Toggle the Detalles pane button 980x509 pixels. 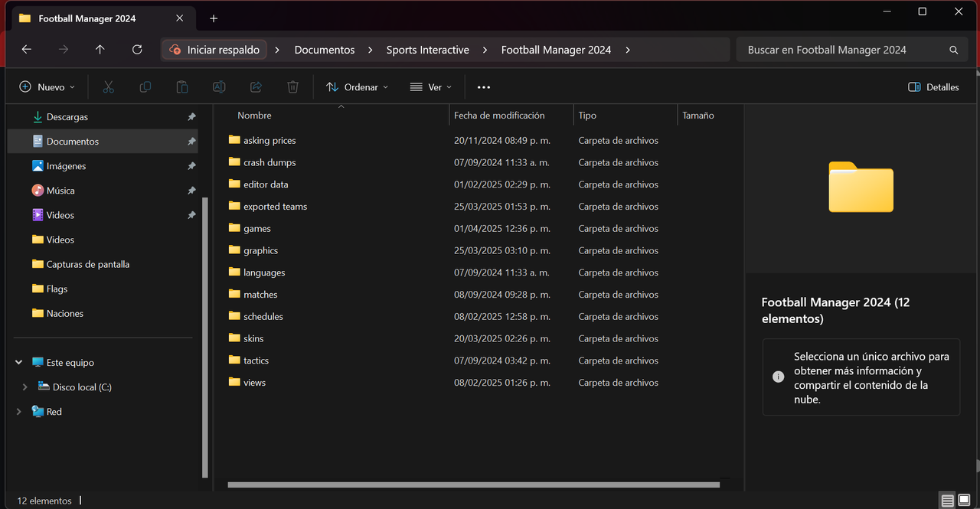click(x=933, y=87)
